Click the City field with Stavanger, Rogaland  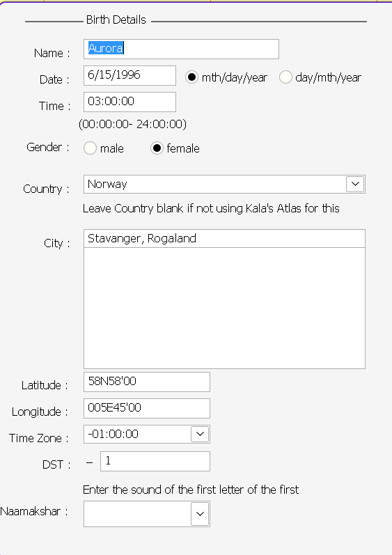pyautogui.click(x=224, y=239)
